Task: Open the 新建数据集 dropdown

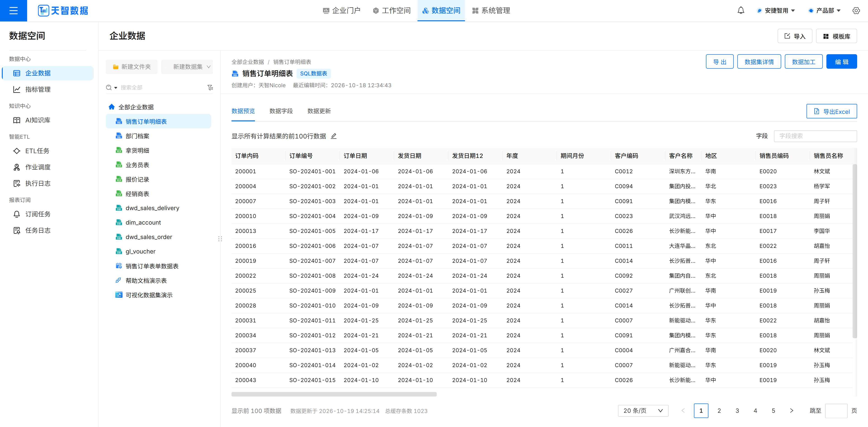Action: [187, 67]
